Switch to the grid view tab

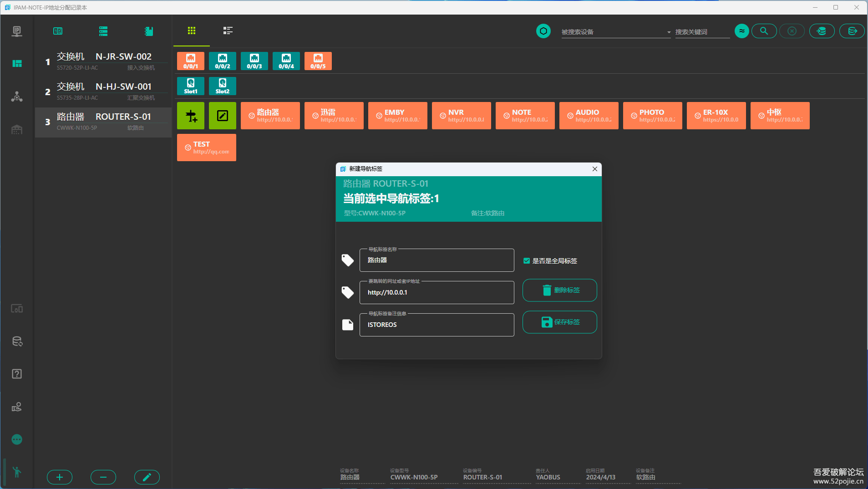pos(192,31)
